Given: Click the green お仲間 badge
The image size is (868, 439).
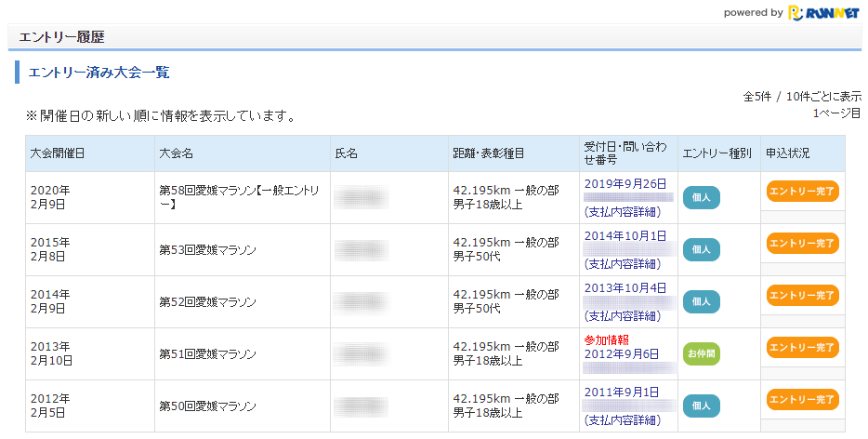Looking at the screenshot, I should tap(702, 353).
